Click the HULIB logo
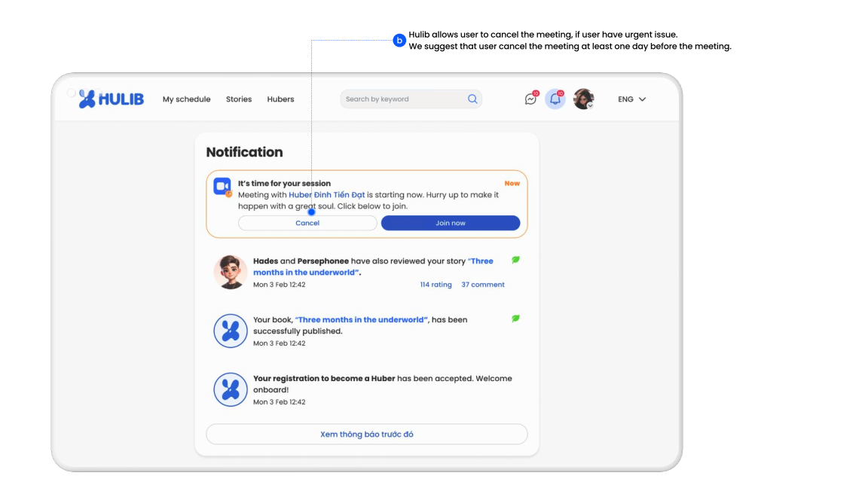The height and width of the screenshot is (491, 868). click(111, 99)
